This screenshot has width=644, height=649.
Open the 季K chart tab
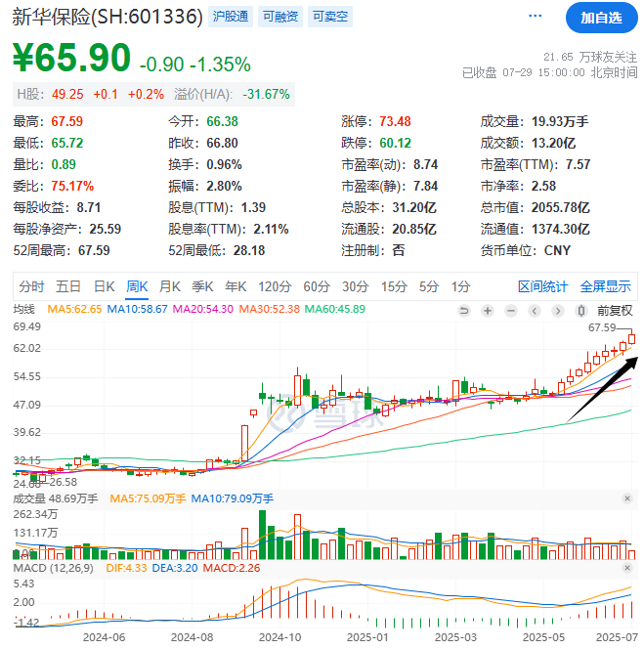tap(202, 286)
